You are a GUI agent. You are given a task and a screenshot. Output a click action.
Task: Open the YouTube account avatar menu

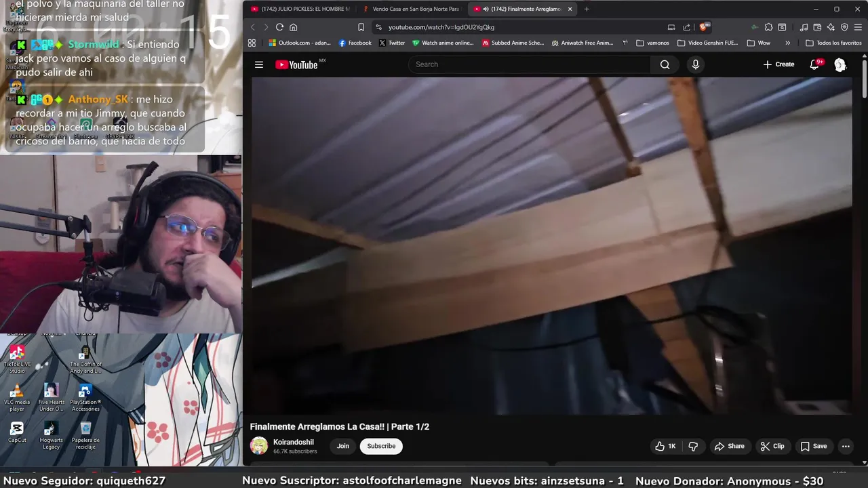click(840, 64)
